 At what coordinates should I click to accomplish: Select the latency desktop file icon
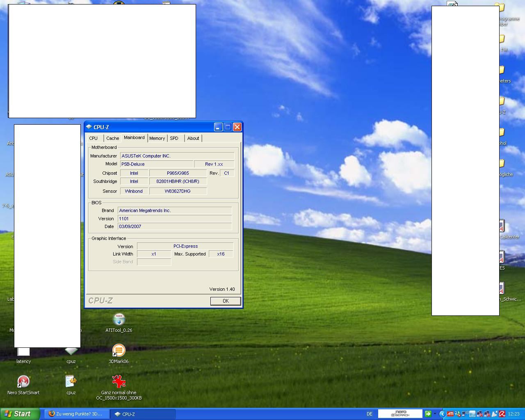click(x=23, y=355)
